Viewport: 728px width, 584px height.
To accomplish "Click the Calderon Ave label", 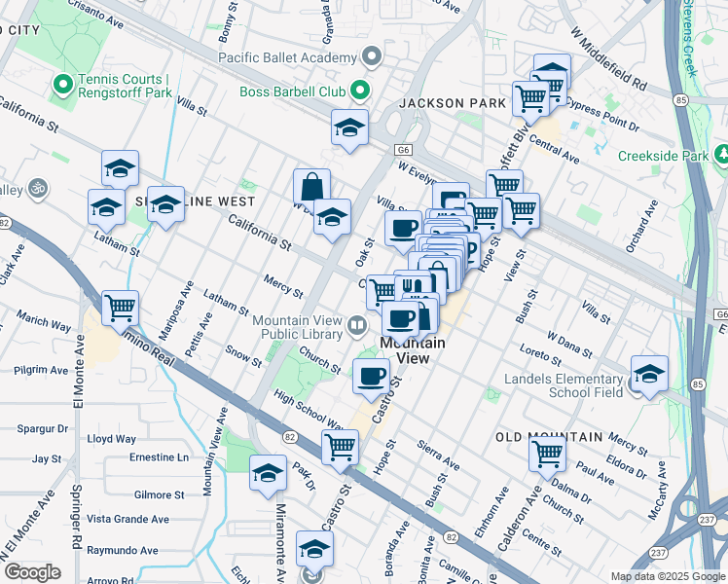I will click(520, 519).
